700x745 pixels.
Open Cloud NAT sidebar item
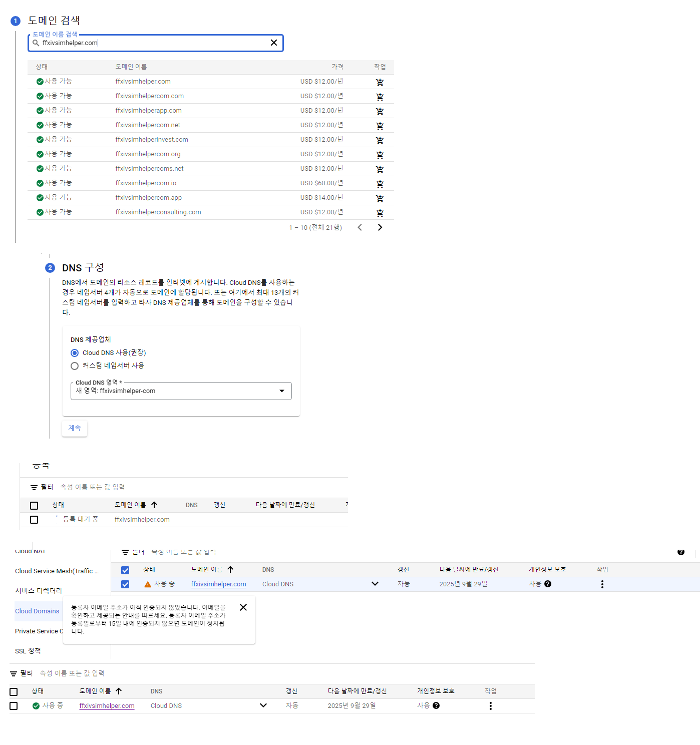[x=30, y=551]
